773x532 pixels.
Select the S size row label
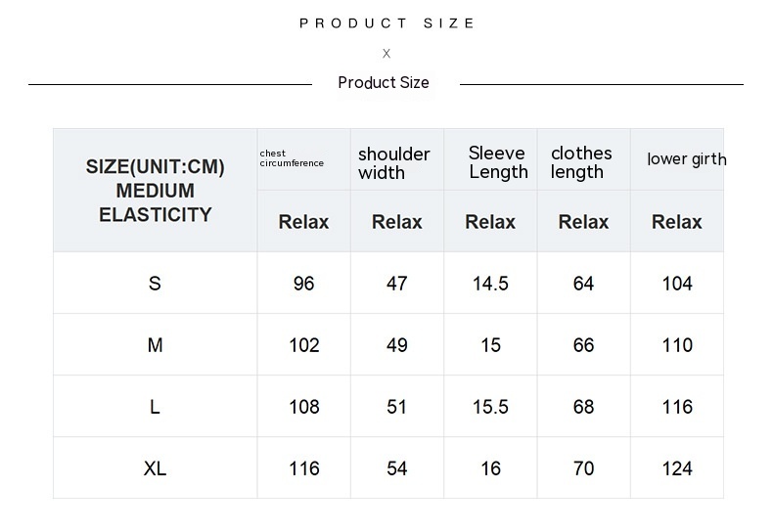(155, 284)
